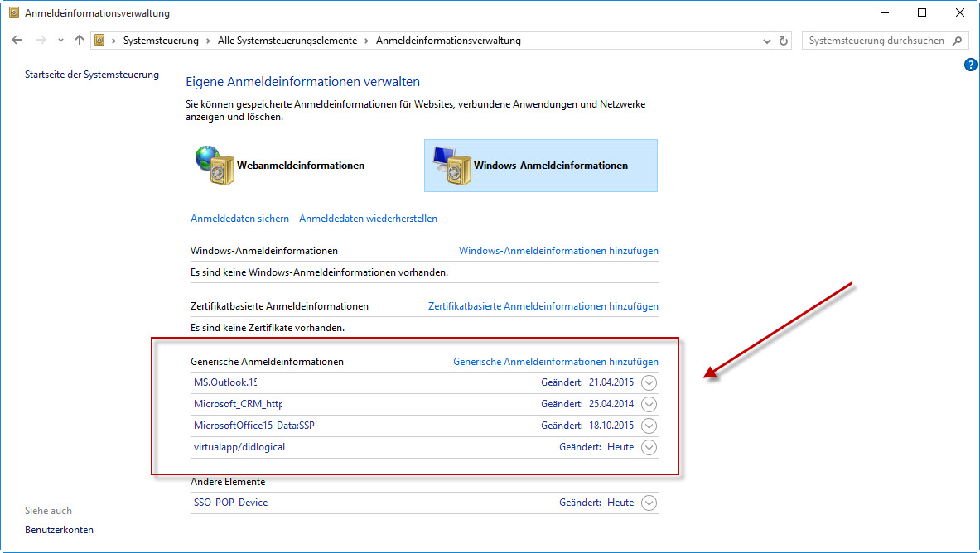
Task: Click the search magnifier icon
Action: tap(958, 41)
